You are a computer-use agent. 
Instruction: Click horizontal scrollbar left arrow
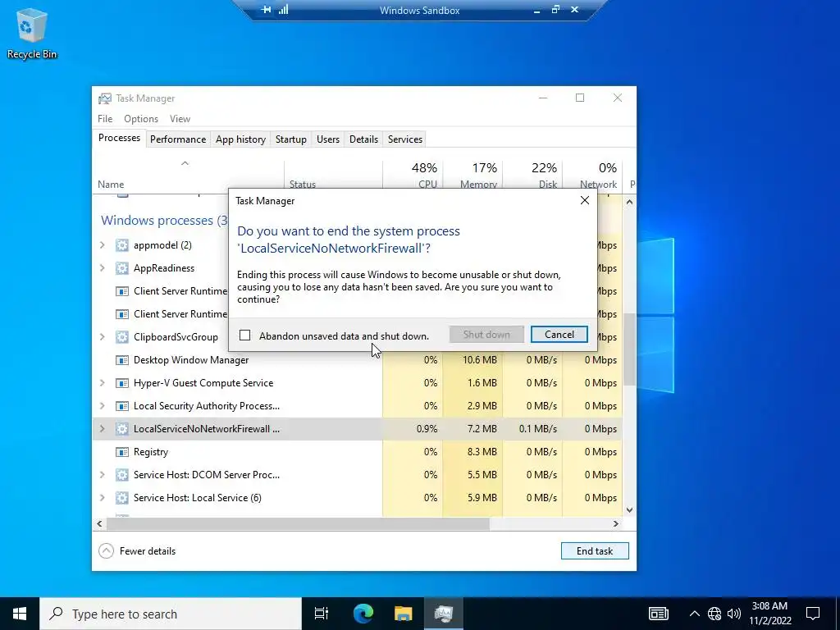[x=99, y=523]
